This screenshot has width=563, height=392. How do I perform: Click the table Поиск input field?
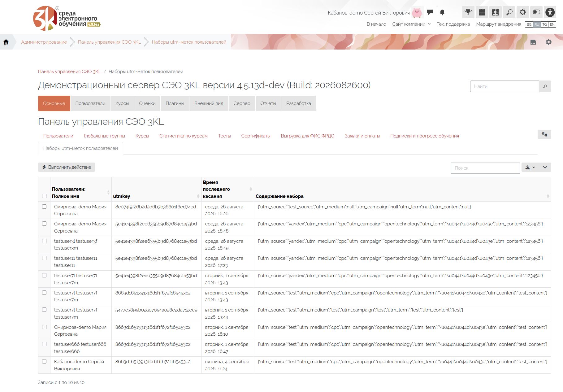tap(485, 168)
